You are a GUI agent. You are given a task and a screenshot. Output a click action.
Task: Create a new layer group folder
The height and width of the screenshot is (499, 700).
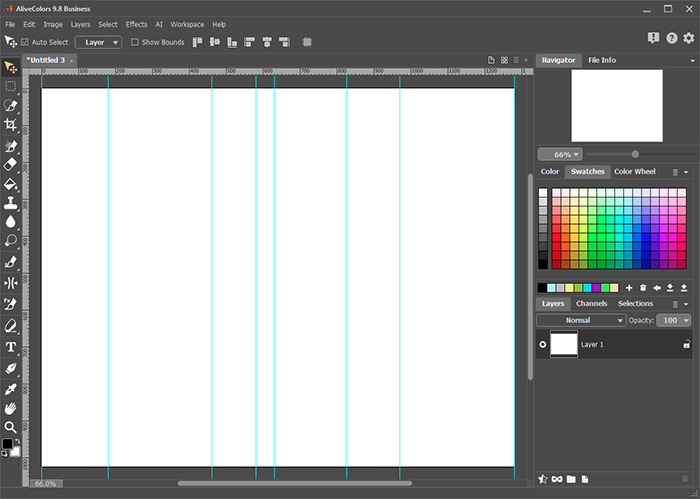[x=571, y=479]
